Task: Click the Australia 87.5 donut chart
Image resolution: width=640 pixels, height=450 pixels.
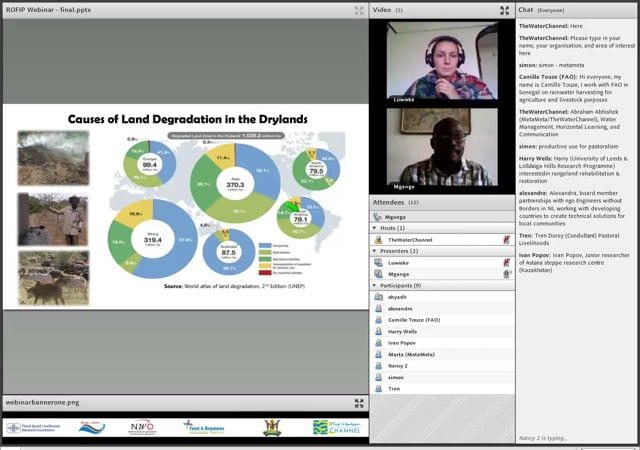Action: 229,252
